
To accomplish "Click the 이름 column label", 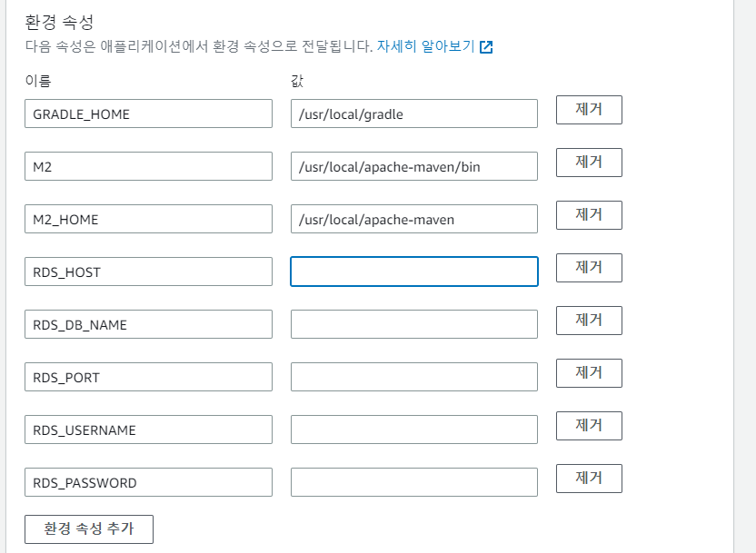I will click(38, 81).
